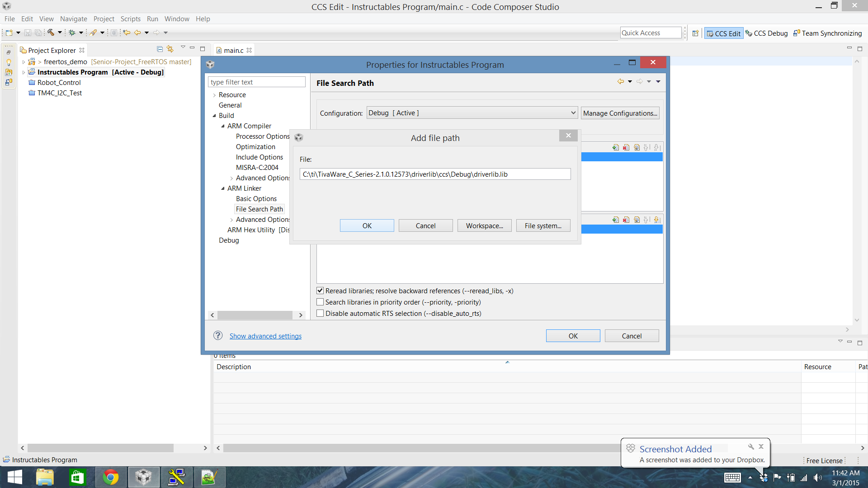This screenshot has height=488, width=868.
Task: Click the Restore icon in the left trim bar
Action: [x=9, y=52]
